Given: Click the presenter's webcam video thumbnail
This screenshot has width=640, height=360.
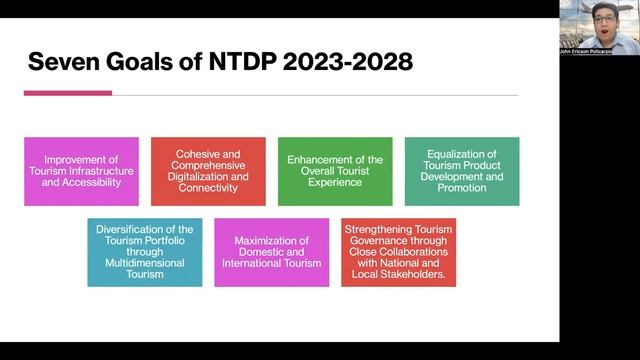Looking at the screenshot, I should click(600, 27).
